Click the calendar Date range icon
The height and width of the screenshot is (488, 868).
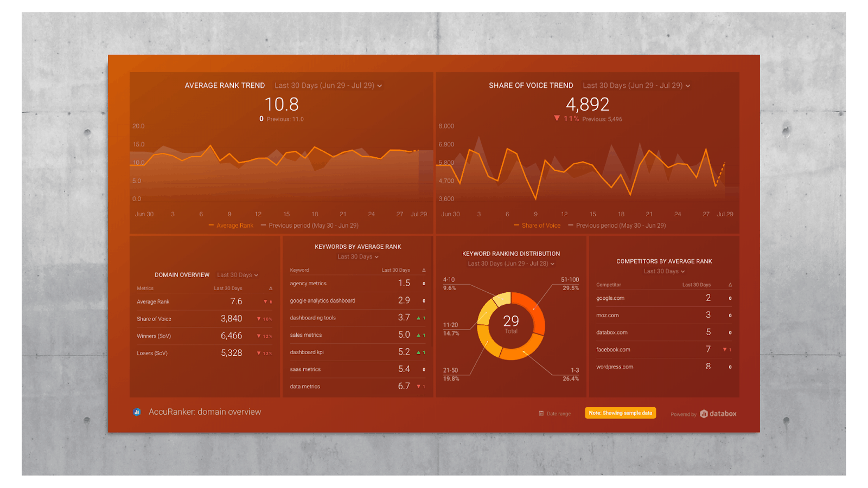541,414
